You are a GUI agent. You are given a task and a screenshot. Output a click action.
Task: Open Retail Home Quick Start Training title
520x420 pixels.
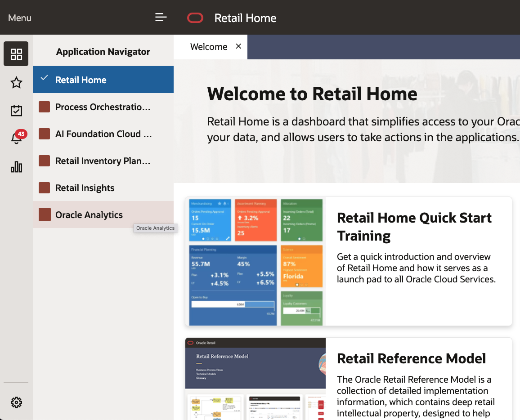coord(414,227)
